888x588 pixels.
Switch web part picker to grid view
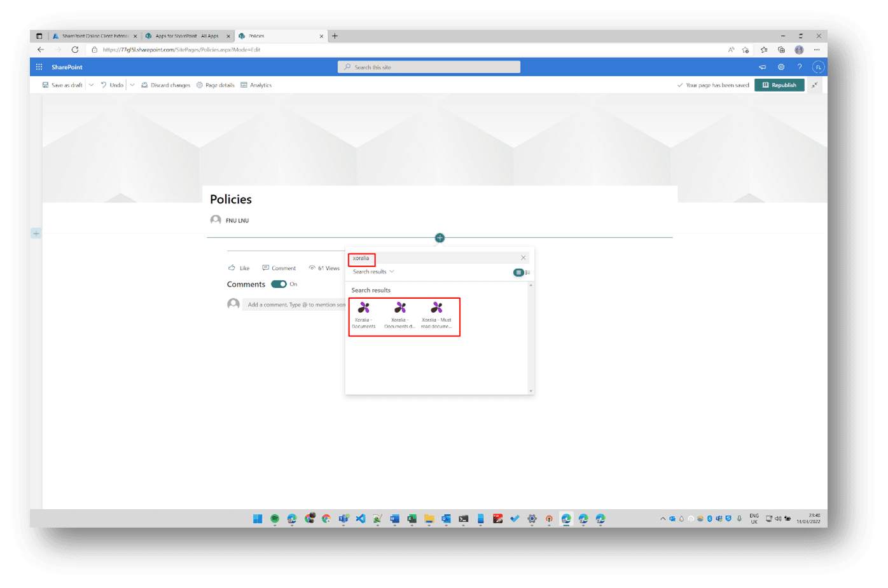[x=518, y=273]
